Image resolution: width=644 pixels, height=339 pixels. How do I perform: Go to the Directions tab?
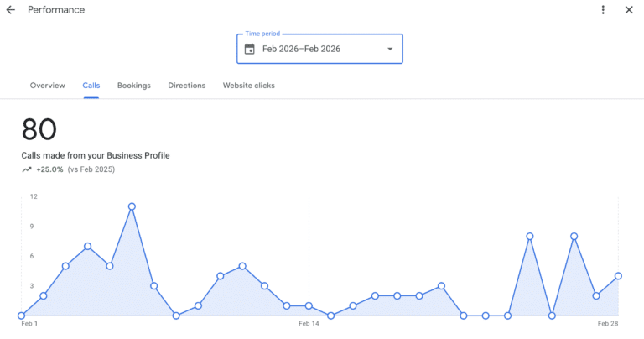186,86
